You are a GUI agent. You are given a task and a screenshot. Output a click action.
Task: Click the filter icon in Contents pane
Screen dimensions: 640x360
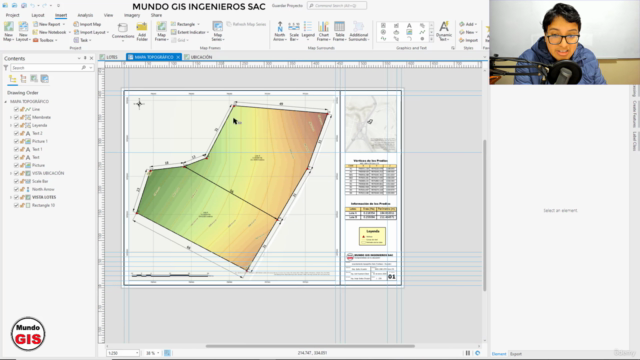click(6, 68)
